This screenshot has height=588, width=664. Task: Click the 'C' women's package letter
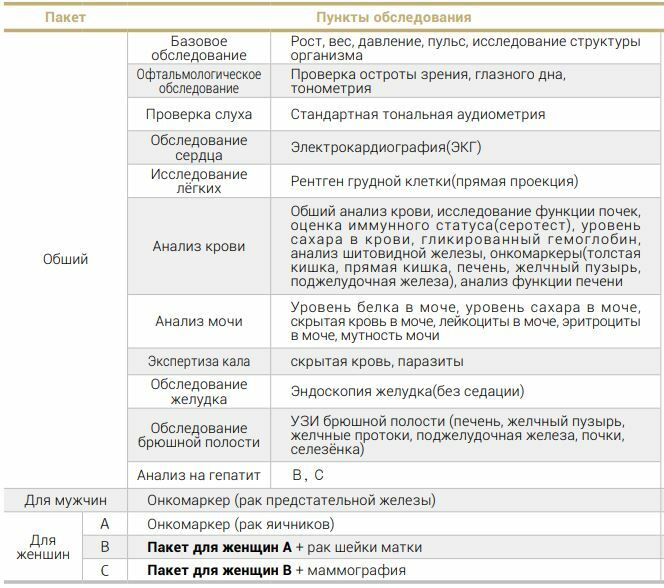tap(105, 571)
